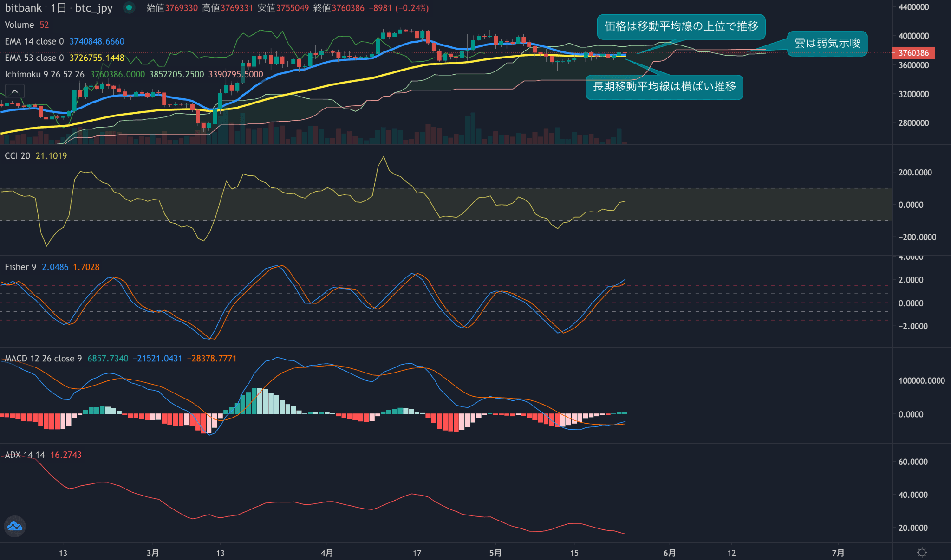Open the btc_jpy symbol selector
Viewport: 951px width, 560px height.
pos(93,8)
